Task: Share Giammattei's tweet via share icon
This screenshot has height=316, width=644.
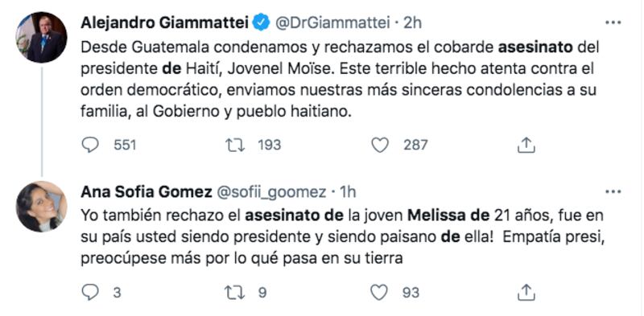Action: coord(526,146)
